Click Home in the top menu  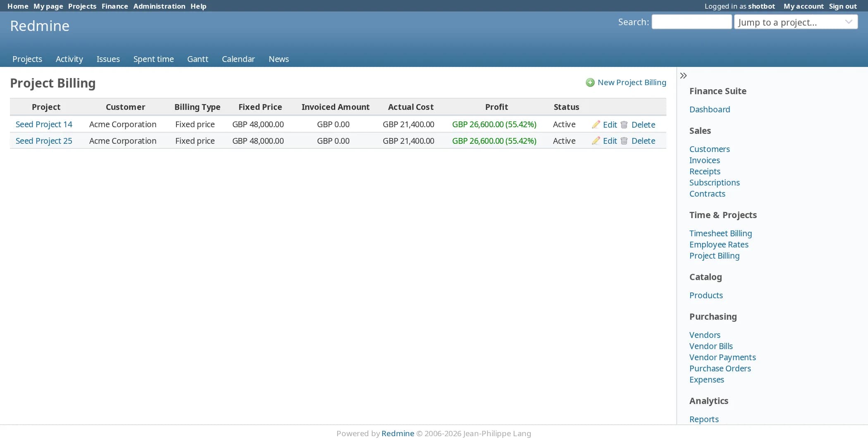pos(18,6)
